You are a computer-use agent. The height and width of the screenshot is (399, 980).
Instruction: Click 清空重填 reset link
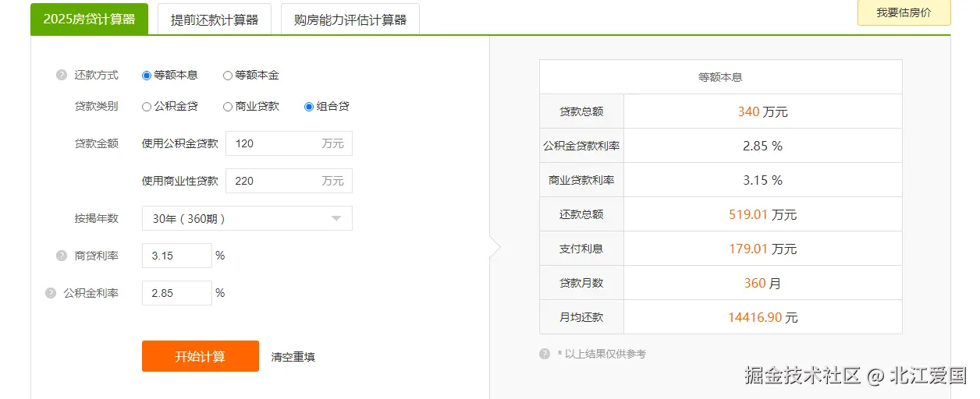point(293,357)
